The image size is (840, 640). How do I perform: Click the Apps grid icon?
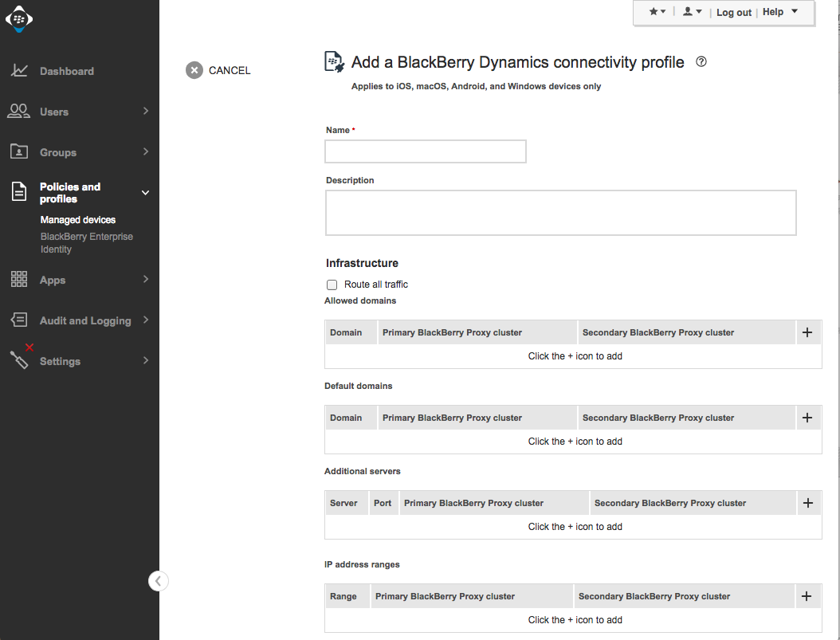click(19, 280)
